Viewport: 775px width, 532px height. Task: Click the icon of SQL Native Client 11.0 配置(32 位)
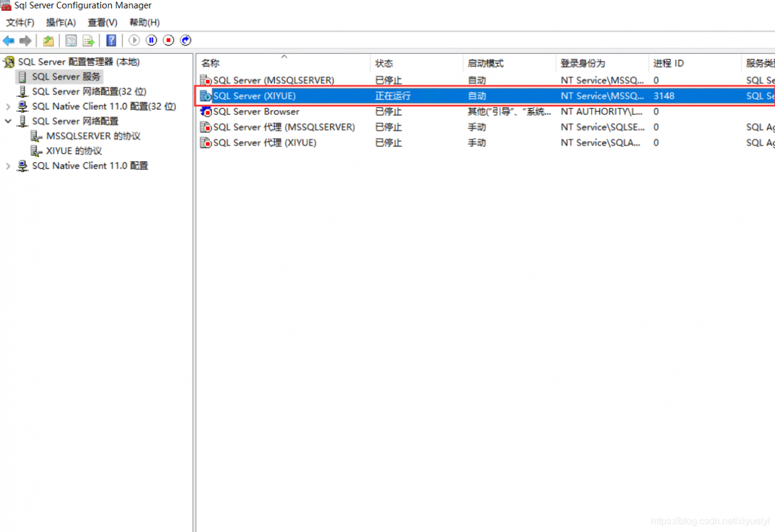click(x=23, y=107)
